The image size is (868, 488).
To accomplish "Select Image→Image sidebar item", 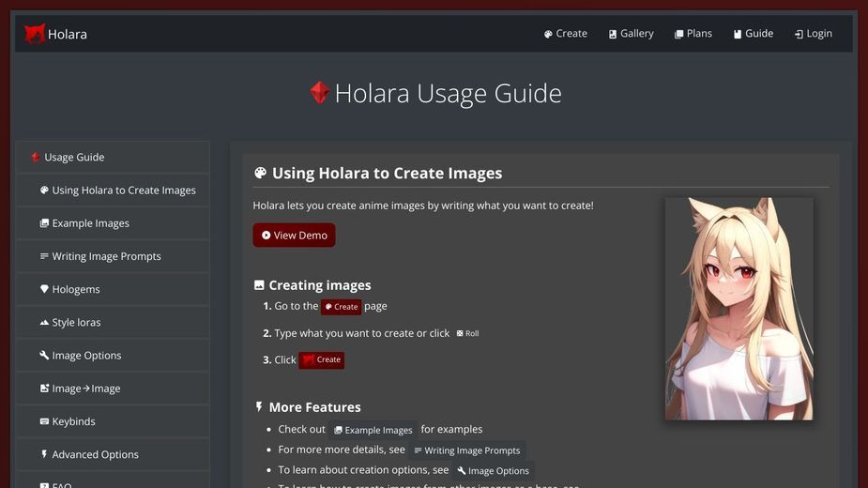I will tap(113, 389).
